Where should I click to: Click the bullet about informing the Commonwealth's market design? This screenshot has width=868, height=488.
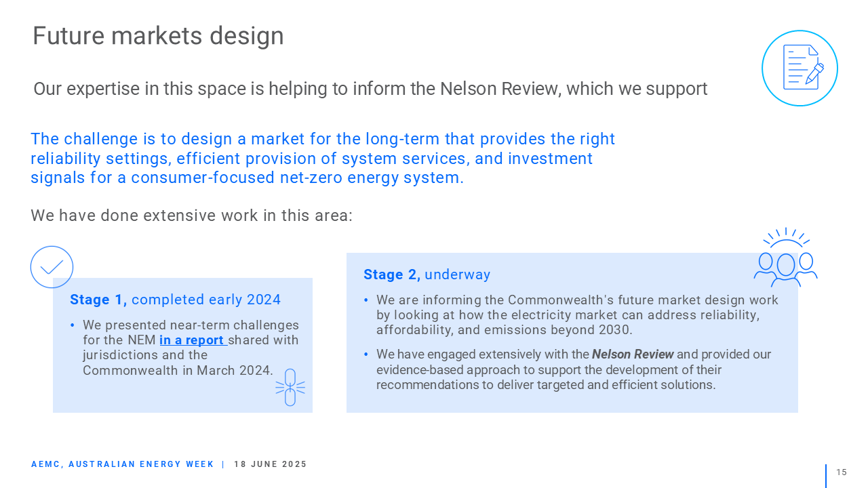tap(571, 315)
